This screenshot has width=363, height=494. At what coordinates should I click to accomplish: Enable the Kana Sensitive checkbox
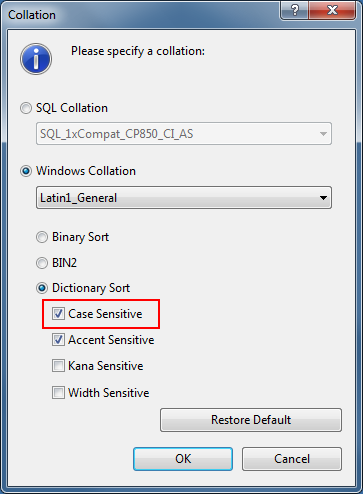click(58, 366)
